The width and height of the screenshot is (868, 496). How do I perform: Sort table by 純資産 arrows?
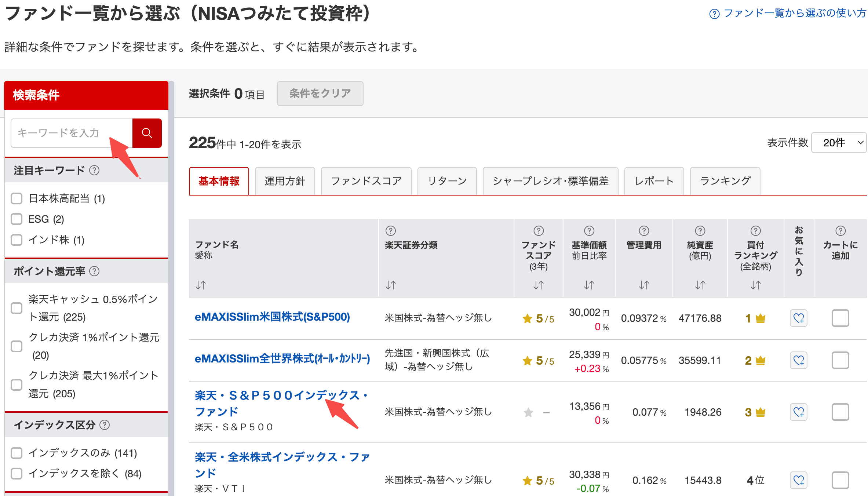click(700, 285)
